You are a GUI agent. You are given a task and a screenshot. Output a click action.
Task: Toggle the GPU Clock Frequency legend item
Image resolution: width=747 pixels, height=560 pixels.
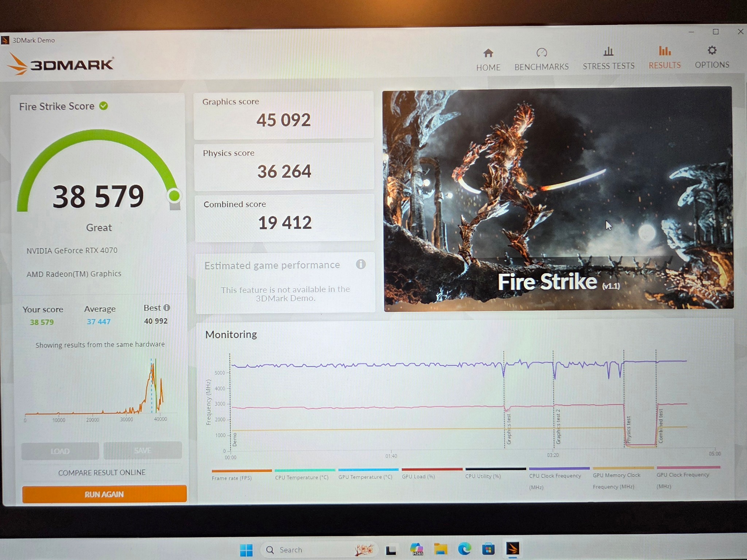(688, 477)
